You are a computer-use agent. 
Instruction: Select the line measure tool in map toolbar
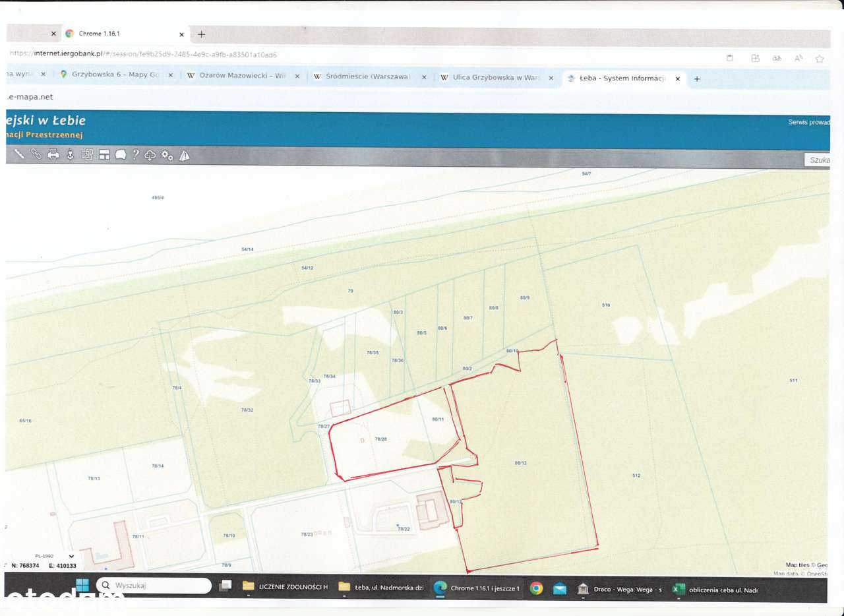[x=19, y=154]
